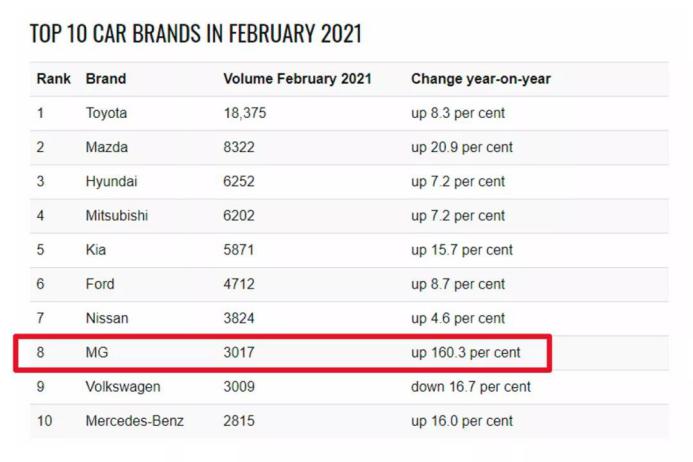Select the Hyundai brand cell
The height and width of the screenshot is (462, 693).
pos(112,182)
